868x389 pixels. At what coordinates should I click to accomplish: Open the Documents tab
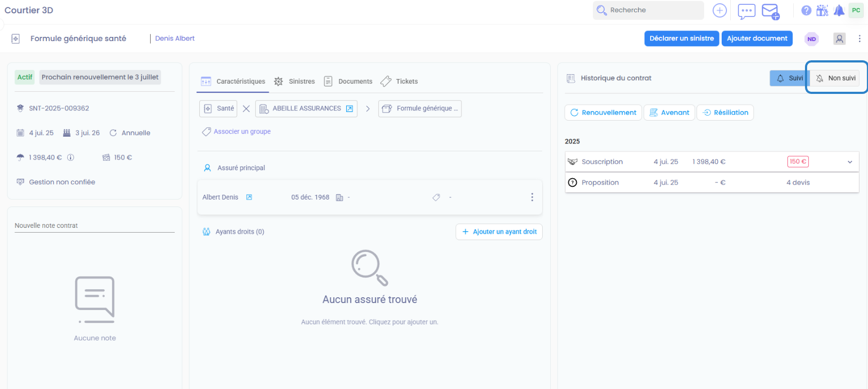coord(348,81)
